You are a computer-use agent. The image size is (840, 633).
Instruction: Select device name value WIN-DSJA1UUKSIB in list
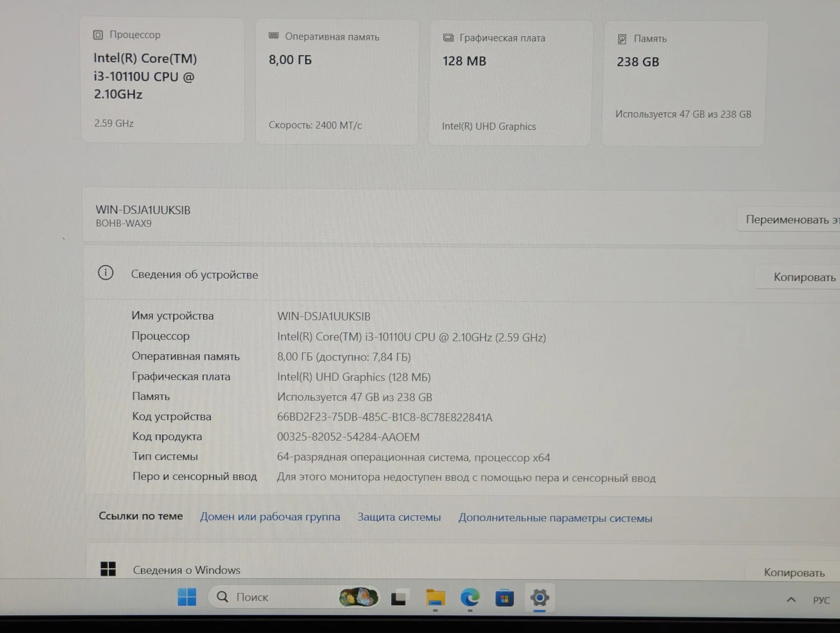point(324,316)
